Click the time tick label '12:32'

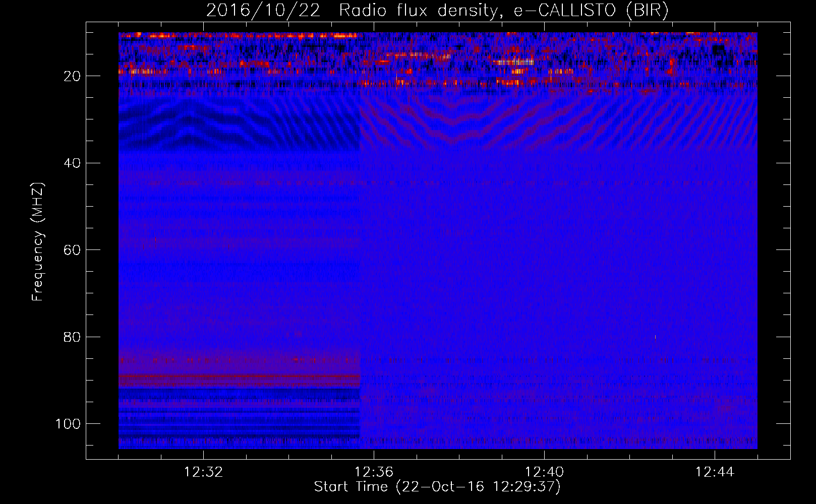203,472
